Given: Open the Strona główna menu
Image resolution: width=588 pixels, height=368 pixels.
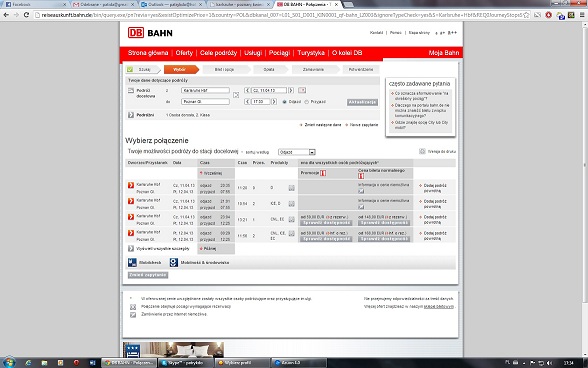Looking at the screenshot, I should point(148,53).
